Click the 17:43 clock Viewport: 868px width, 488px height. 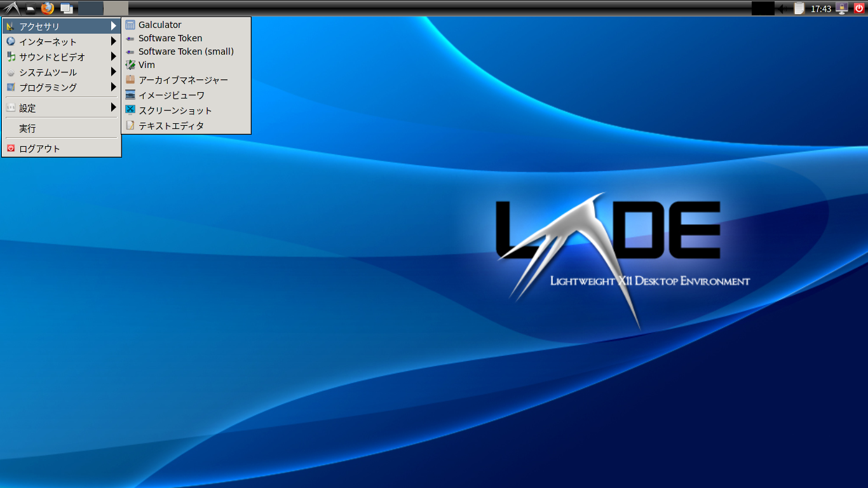click(x=821, y=9)
